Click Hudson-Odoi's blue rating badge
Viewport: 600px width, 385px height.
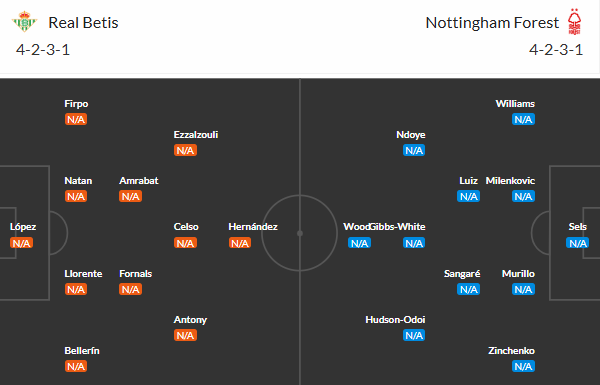coord(414,336)
